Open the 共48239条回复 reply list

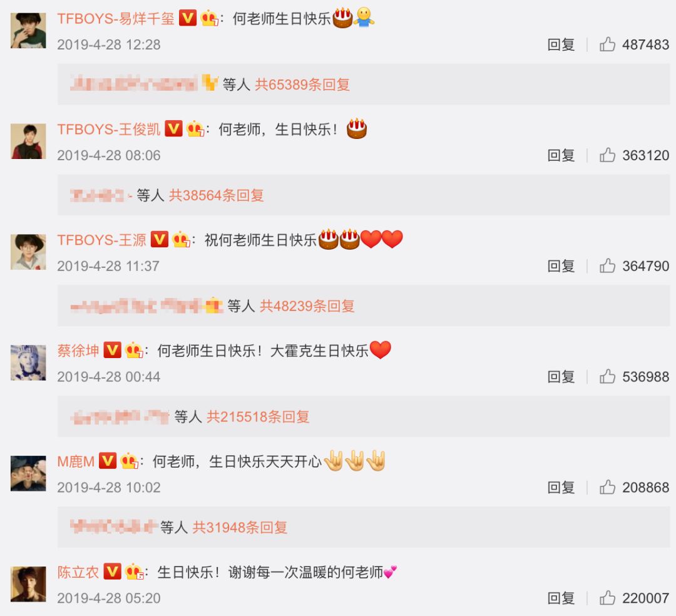tap(307, 306)
